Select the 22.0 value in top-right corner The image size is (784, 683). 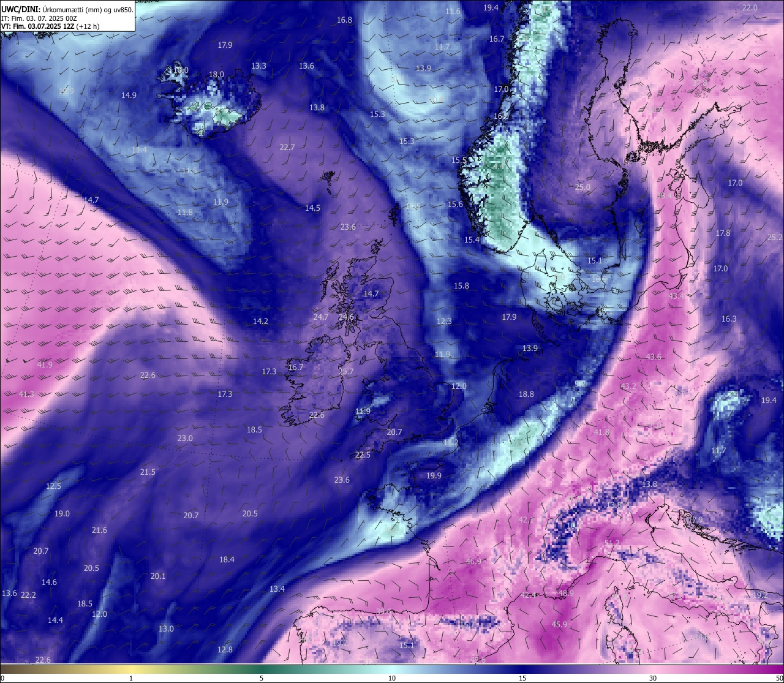(750, 7)
